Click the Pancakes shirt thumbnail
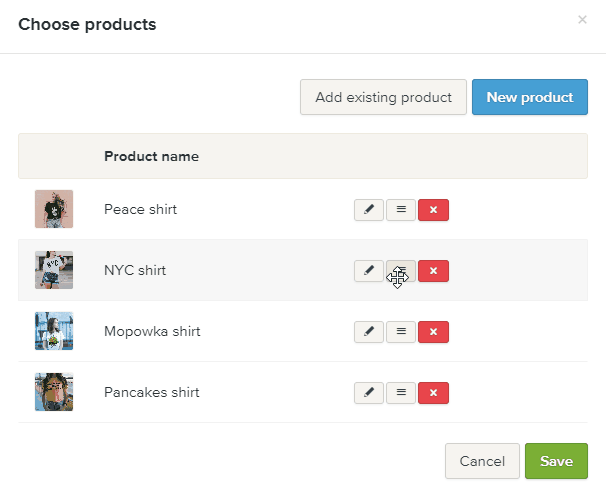Image resolution: width=606 pixels, height=497 pixels. [54, 392]
